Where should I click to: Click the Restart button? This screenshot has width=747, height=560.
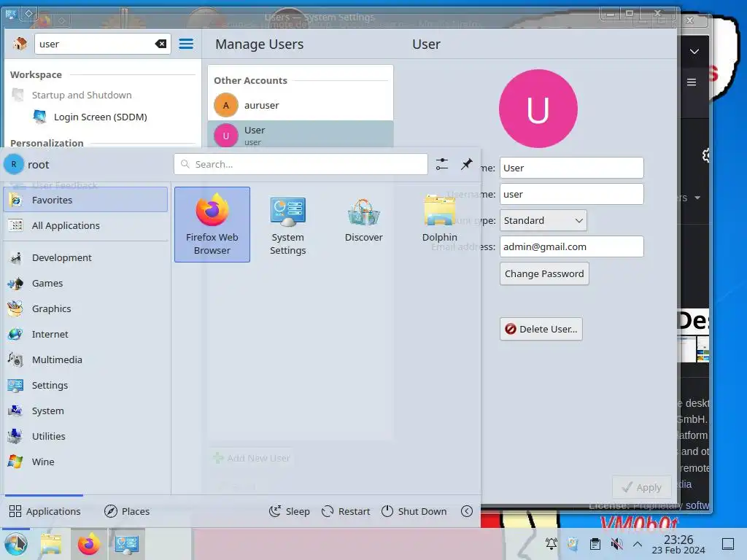pos(346,511)
